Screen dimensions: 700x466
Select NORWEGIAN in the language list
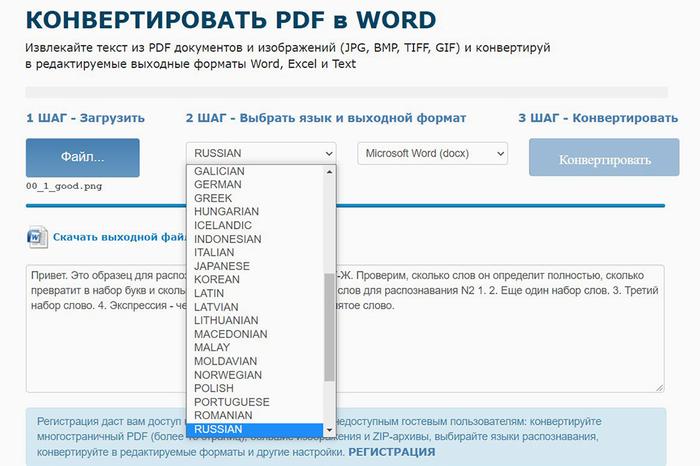tap(228, 375)
